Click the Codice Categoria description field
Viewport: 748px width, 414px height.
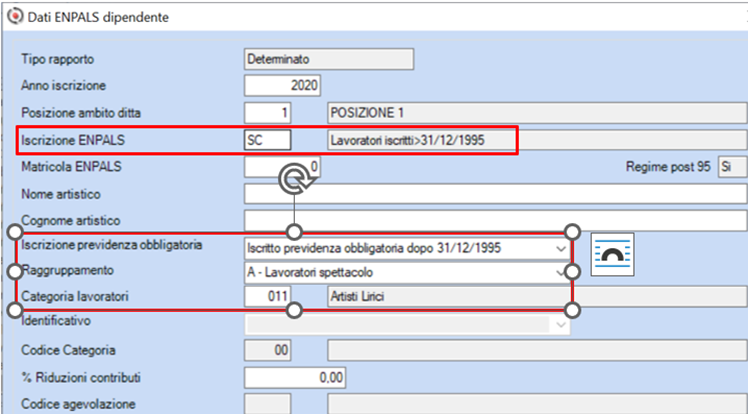pos(537,351)
